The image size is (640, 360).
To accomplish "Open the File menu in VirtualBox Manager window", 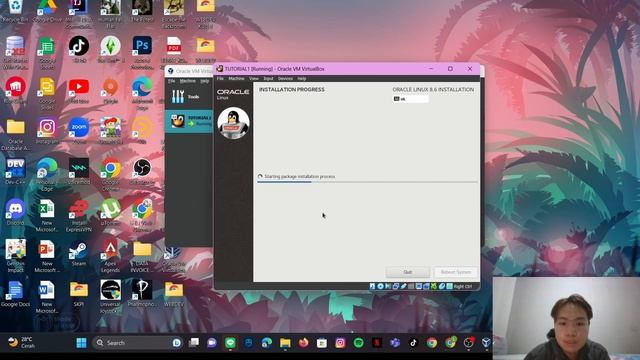I will [171, 81].
